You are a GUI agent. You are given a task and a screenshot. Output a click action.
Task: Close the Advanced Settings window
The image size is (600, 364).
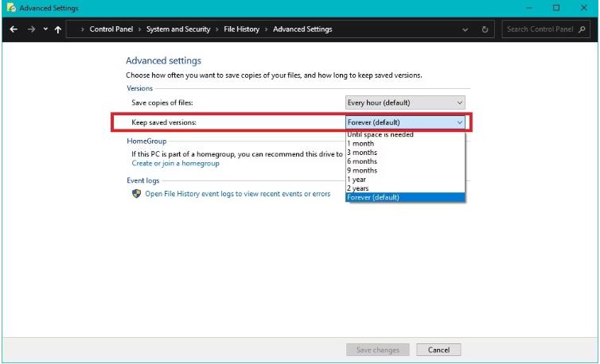pyautogui.click(x=583, y=8)
